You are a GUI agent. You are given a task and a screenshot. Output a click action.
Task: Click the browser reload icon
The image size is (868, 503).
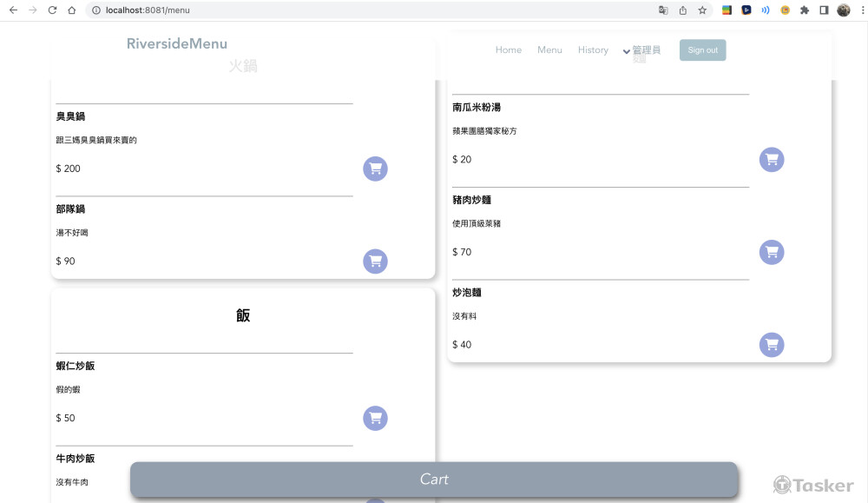point(52,10)
